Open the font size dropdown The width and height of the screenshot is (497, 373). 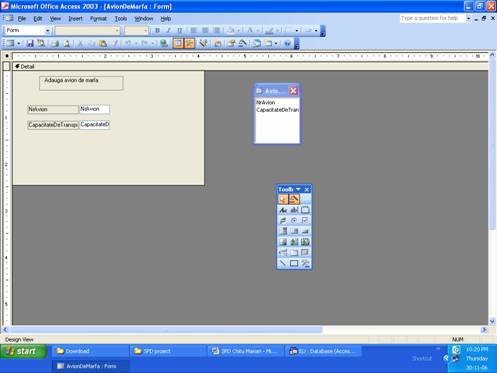pyautogui.click(x=136, y=31)
